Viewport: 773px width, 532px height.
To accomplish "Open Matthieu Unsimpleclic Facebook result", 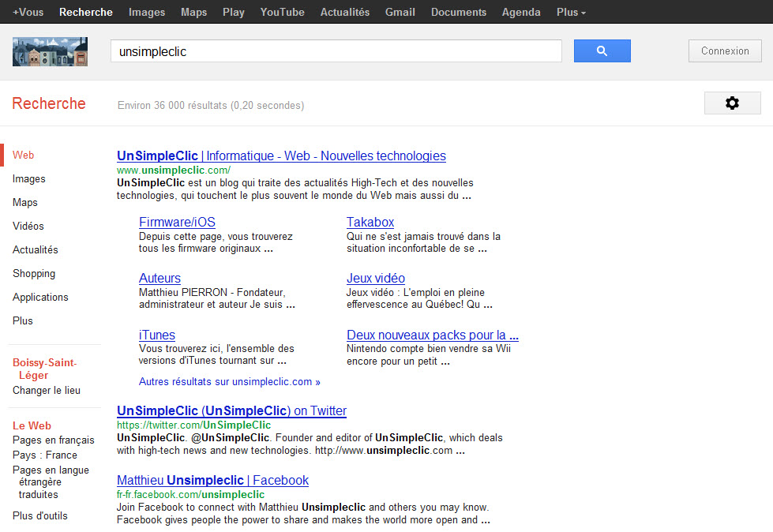I will (212, 480).
